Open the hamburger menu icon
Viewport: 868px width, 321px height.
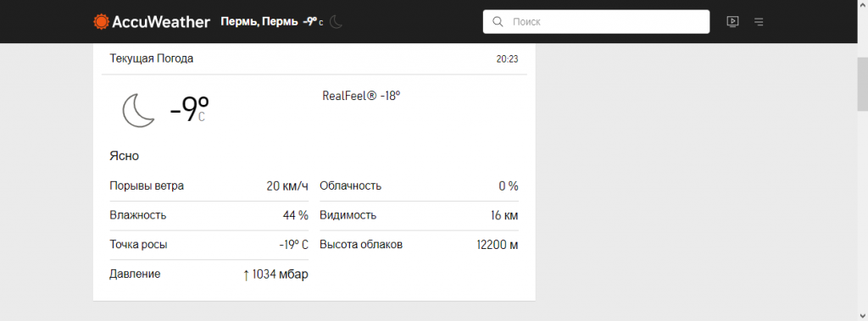[759, 21]
